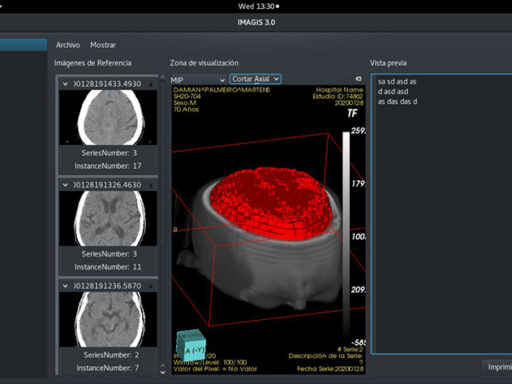Click the TF transfer function icon
Image resolution: width=512 pixels, height=384 pixels.
(x=352, y=114)
